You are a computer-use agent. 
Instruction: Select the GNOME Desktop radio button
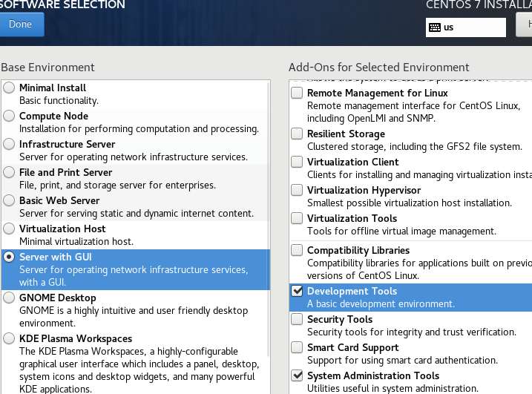[x=9, y=298]
